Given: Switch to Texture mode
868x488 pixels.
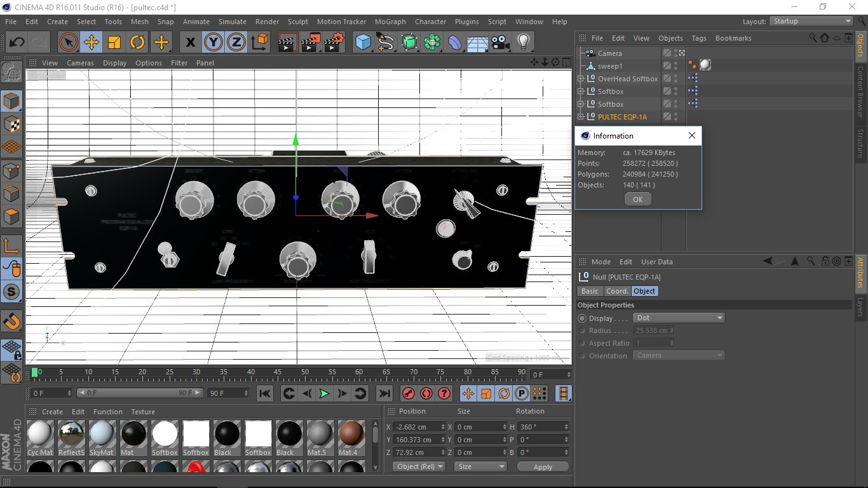Looking at the screenshot, I should [x=11, y=124].
